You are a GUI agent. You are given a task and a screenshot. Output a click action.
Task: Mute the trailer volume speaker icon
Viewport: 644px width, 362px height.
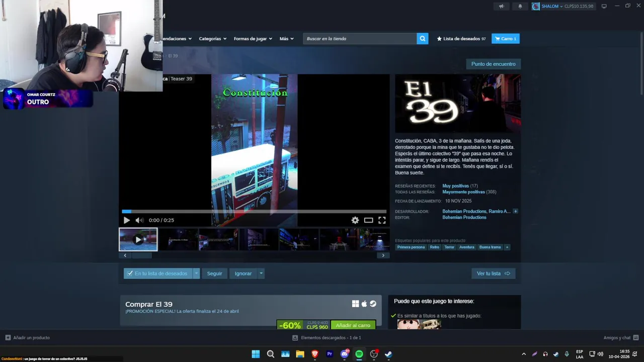(139, 220)
